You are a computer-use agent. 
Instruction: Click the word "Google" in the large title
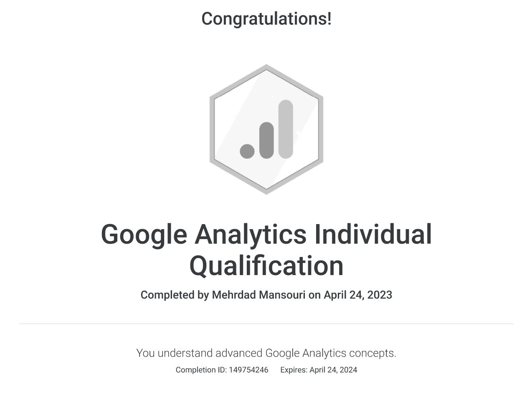coord(144,234)
